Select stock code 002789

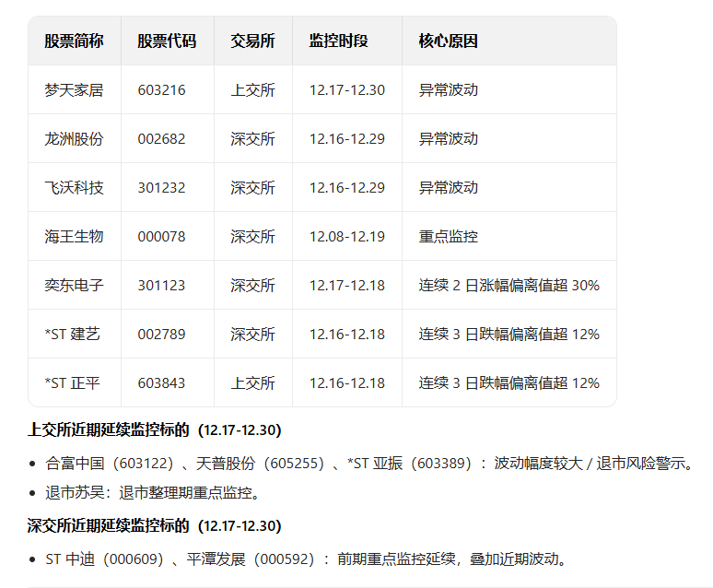(161, 334)
